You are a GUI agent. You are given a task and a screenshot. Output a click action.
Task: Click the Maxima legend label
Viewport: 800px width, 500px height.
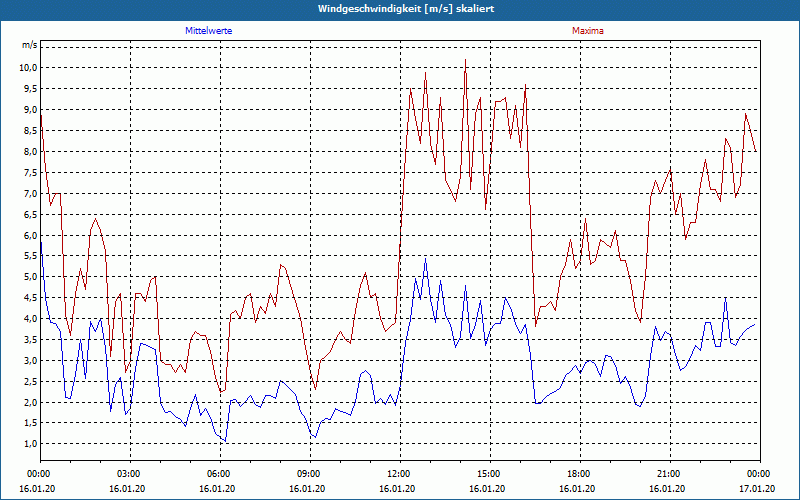(587, 31)
